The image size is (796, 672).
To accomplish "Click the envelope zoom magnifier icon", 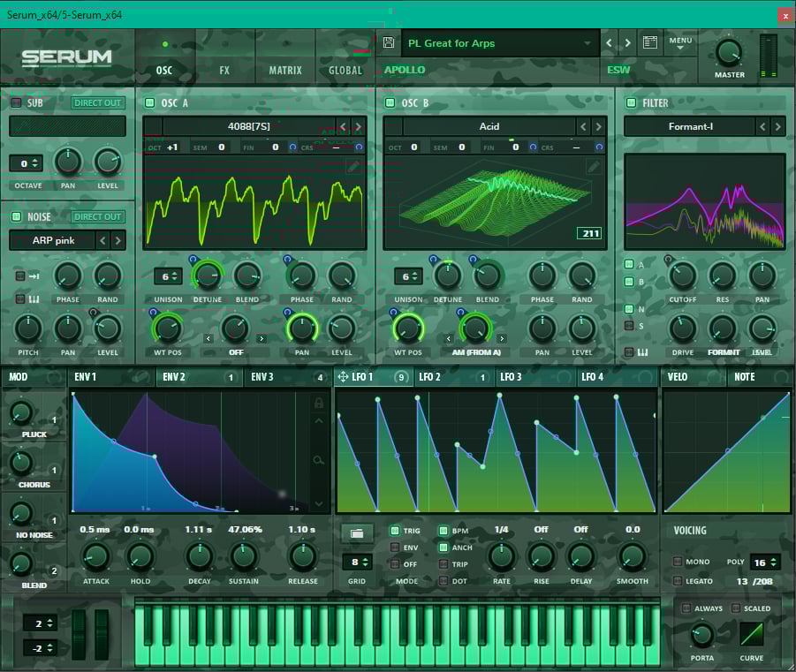I will coord(319,460).
